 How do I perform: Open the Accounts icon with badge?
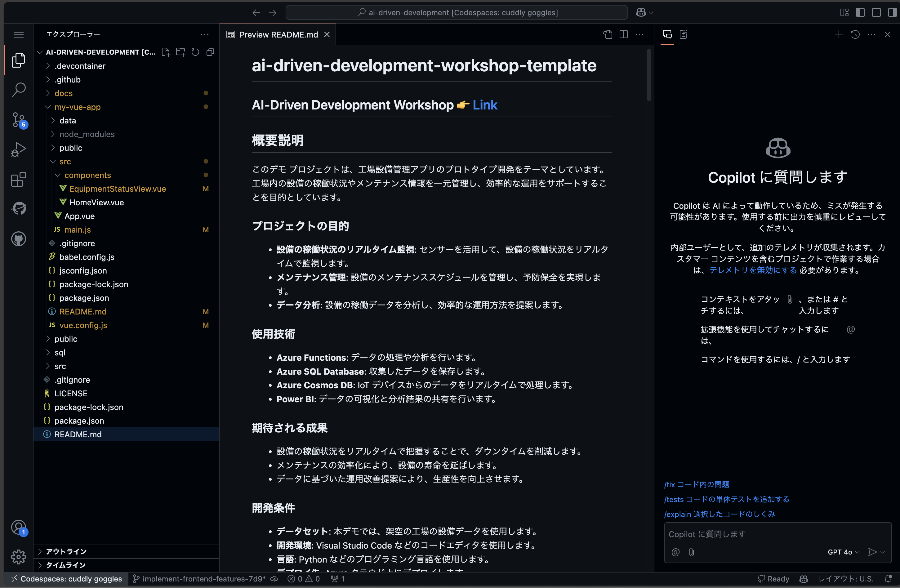[18, 528]
